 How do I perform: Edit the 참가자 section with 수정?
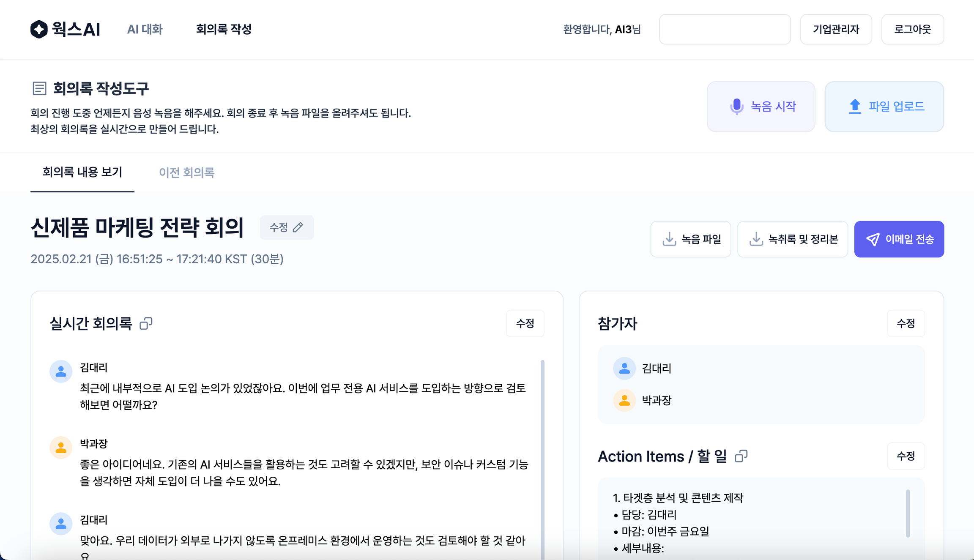click(x=906, y=323)
